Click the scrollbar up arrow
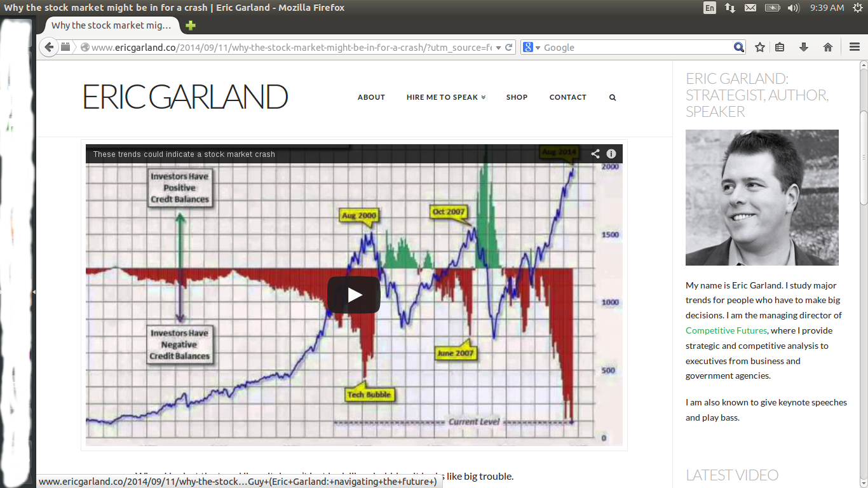This screenshot has height=488, width=868. pos(864,65)
